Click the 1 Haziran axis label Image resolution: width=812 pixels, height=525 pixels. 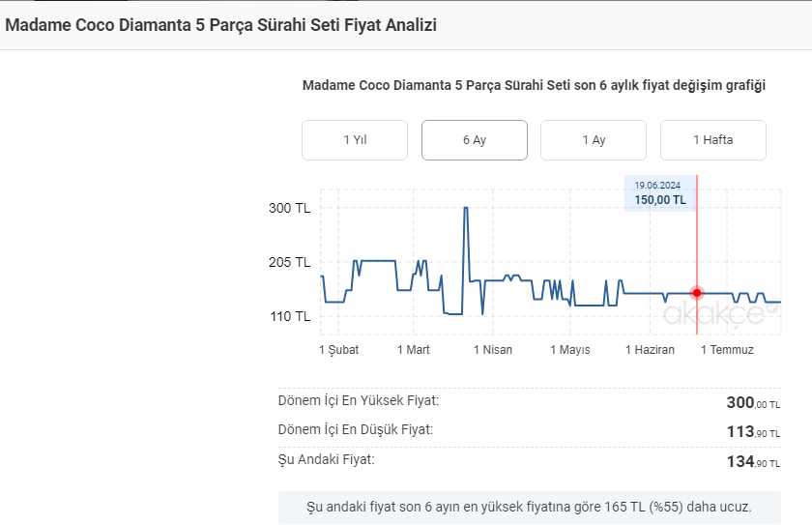pyautogui.click(x=650, y=350)
